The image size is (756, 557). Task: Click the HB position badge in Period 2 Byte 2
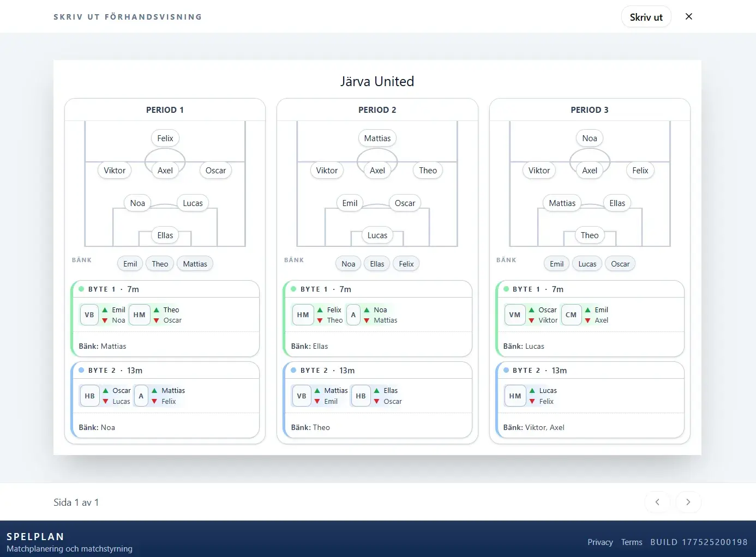coord(361,396)
